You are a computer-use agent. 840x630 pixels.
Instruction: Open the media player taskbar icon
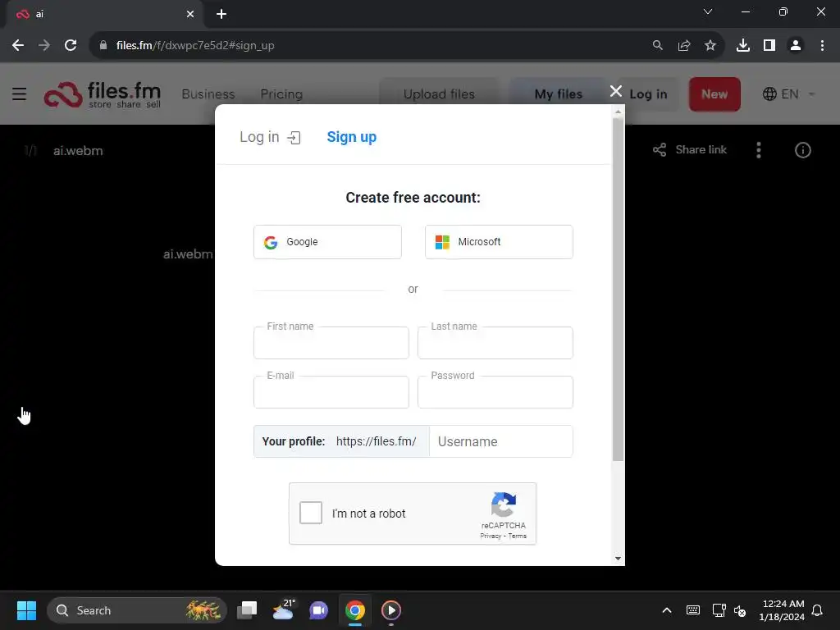point(391,610)
